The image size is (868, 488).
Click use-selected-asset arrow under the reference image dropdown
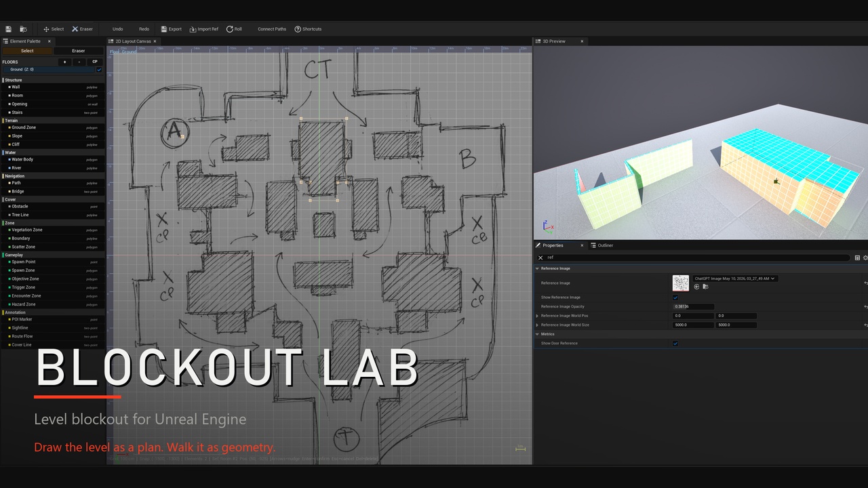pos(696,287)
